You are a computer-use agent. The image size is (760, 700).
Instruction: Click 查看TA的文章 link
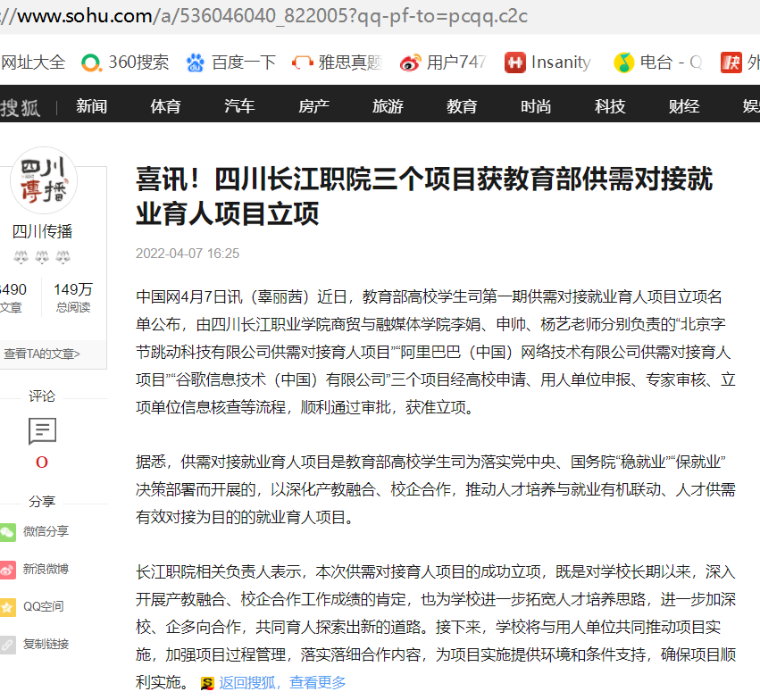[x=42, y=354]
